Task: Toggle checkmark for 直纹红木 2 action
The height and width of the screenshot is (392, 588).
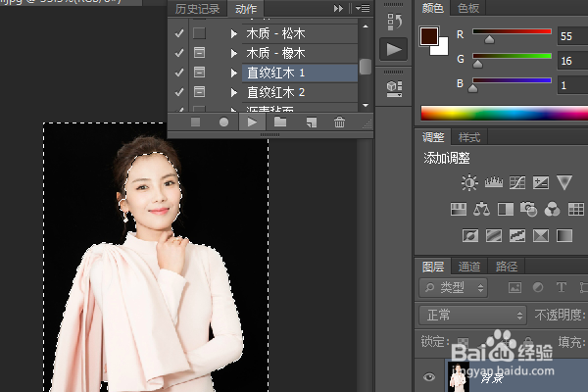Action: tap(179, 91)
